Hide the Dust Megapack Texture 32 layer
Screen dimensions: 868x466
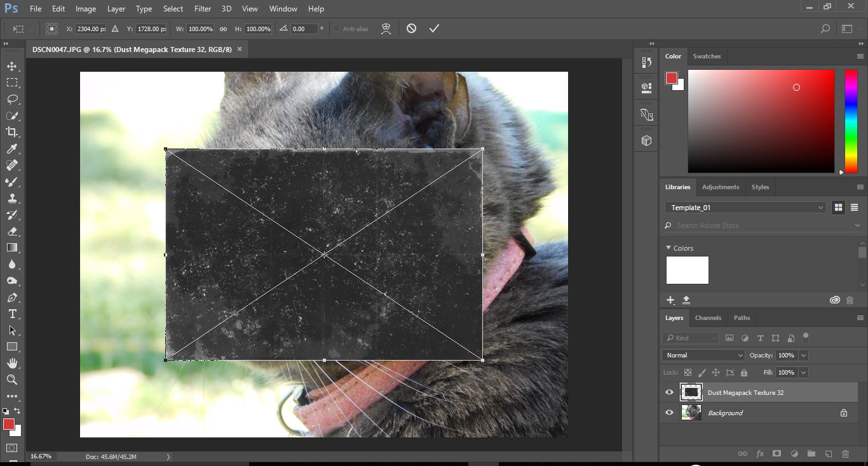click(669, 392)
